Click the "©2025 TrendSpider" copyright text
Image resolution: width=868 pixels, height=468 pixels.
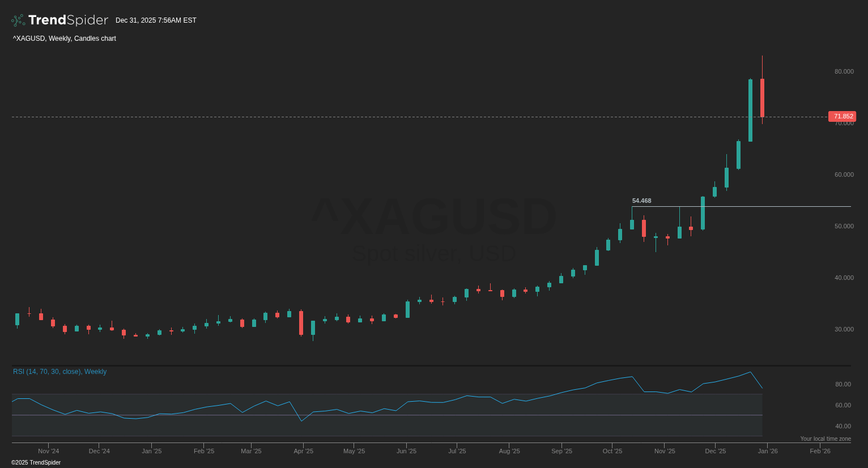click(36, 463)
